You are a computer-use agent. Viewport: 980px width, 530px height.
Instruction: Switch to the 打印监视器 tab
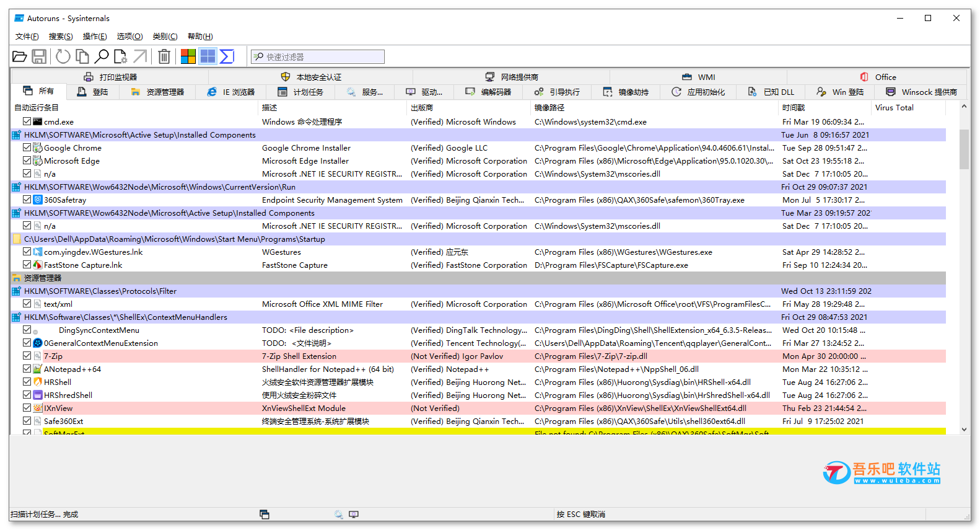point(110,77)
